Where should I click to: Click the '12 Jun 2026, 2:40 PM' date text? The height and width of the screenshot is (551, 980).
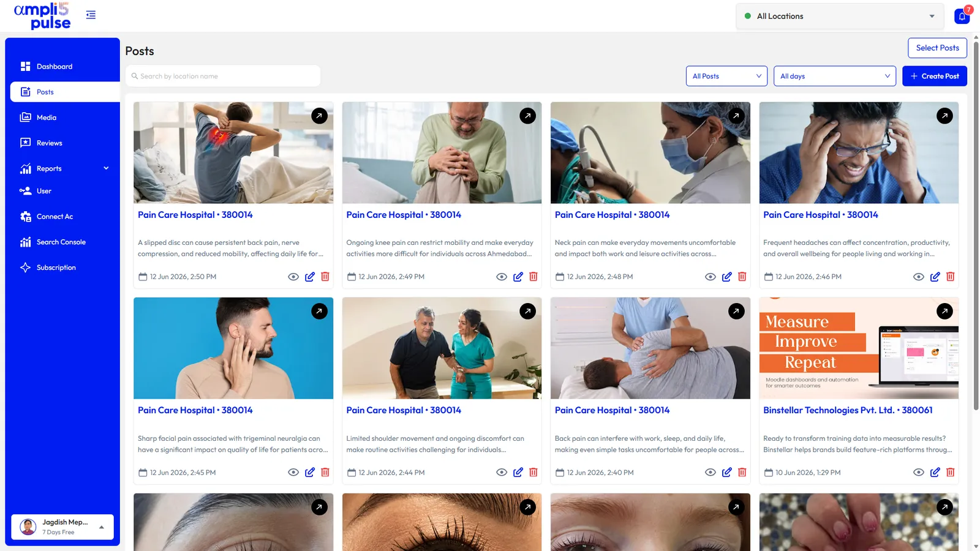[600, 473]
